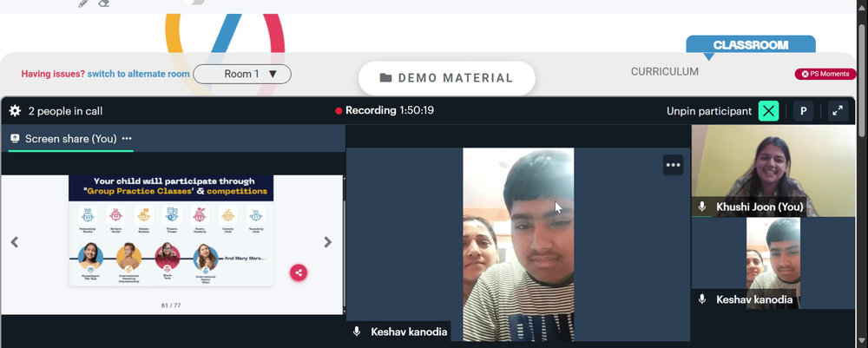Switch to the CURRICULUM tab
The width and height of the screenshot is (868, 348).
664,71
